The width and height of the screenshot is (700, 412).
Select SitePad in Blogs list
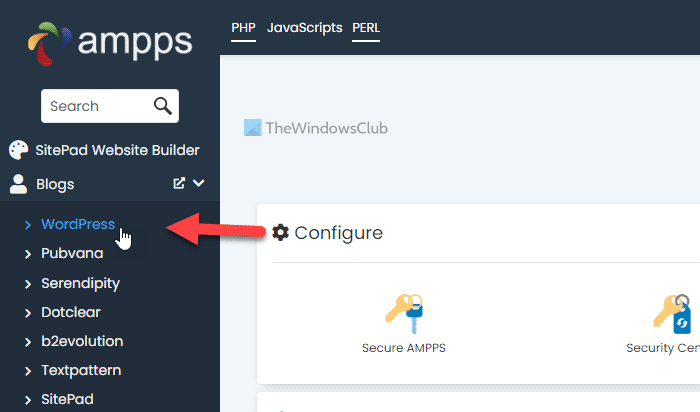pyautogui.click(x=67, y=399)
